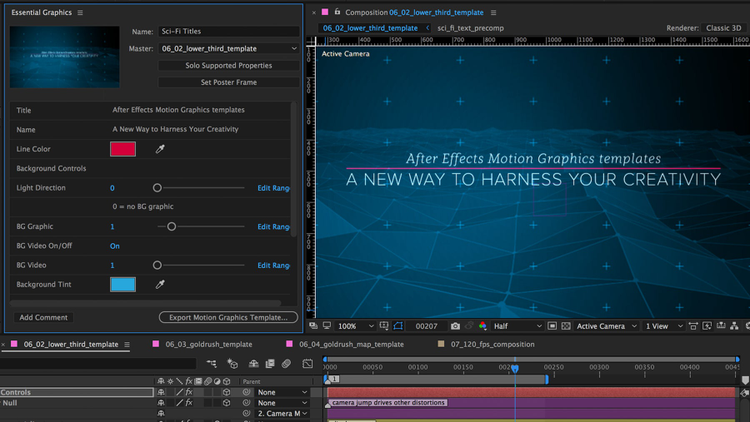Open the Half resolution dropdown
750x422 pixels.
click(518, 326)
